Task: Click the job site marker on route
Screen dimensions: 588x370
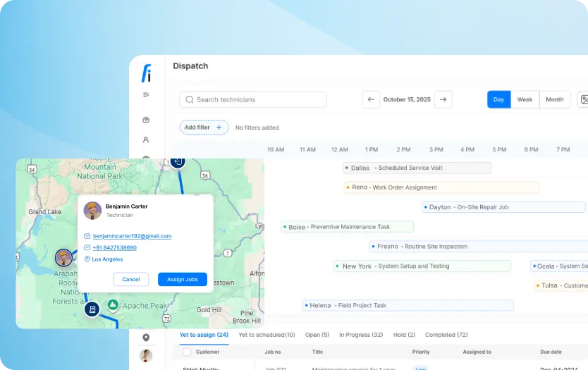Action: pos(92,309)
